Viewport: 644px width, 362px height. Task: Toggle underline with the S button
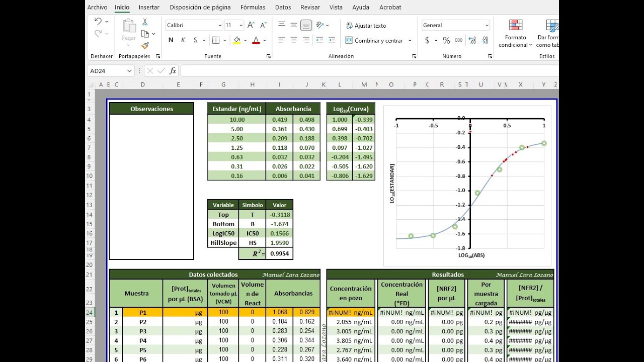pyautogui.click(x=195, y=40)
